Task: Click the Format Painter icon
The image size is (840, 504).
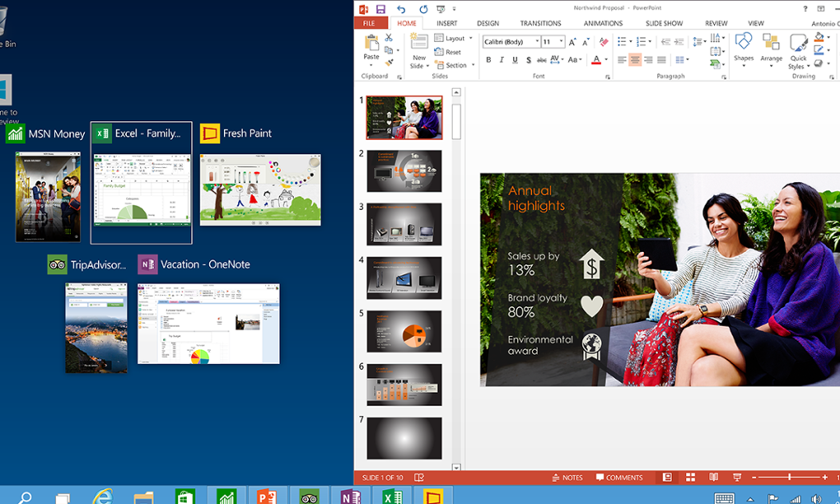Action: [389, 63]
